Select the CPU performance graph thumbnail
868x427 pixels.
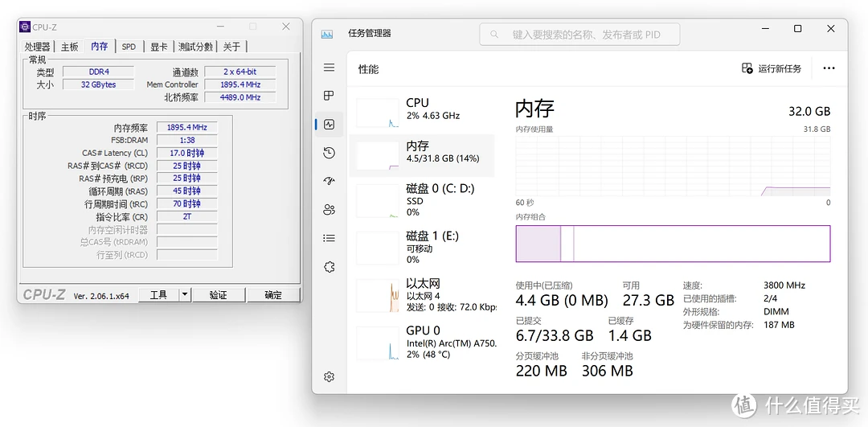coord(378,113)
